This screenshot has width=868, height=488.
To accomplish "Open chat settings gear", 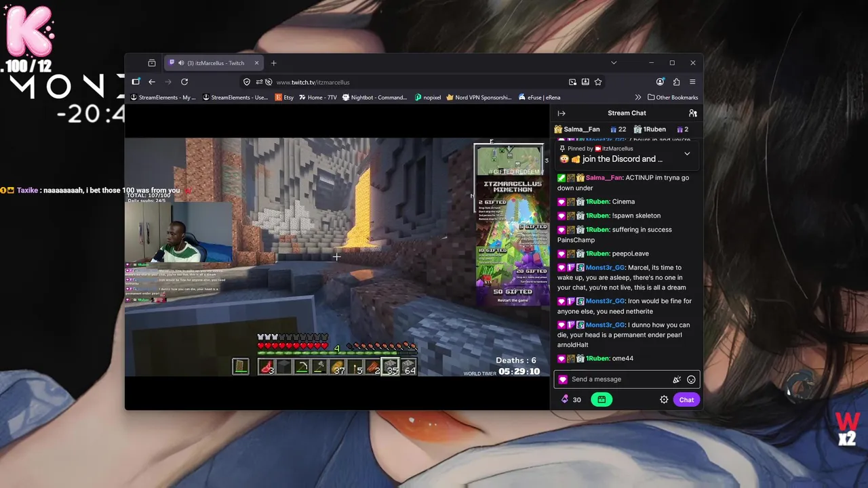I will tap(664, 400).
